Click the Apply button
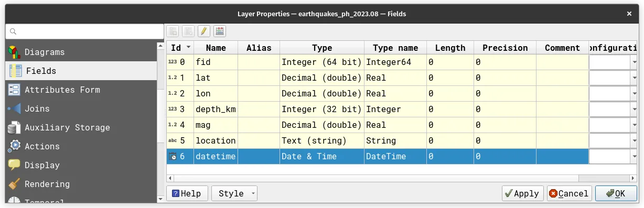The width and height of the screenshot is (644, 208). click(x=522, y=193)
